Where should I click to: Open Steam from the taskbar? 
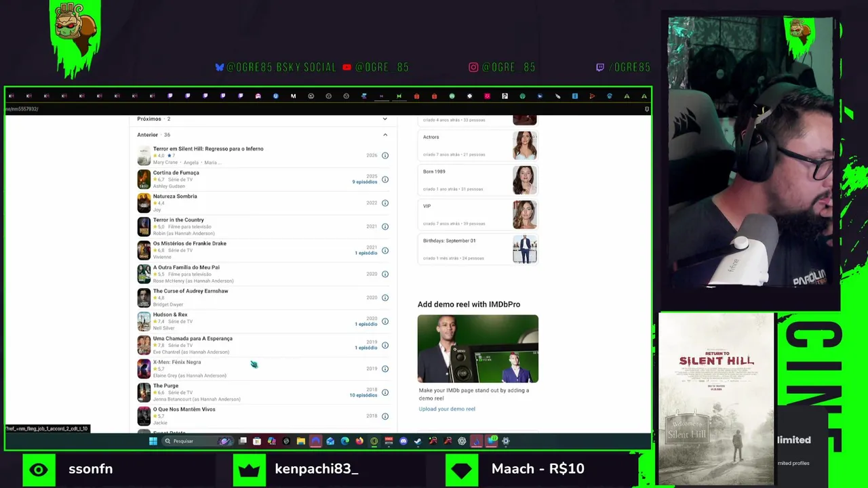pyautogui.click(x=418, y=441)
